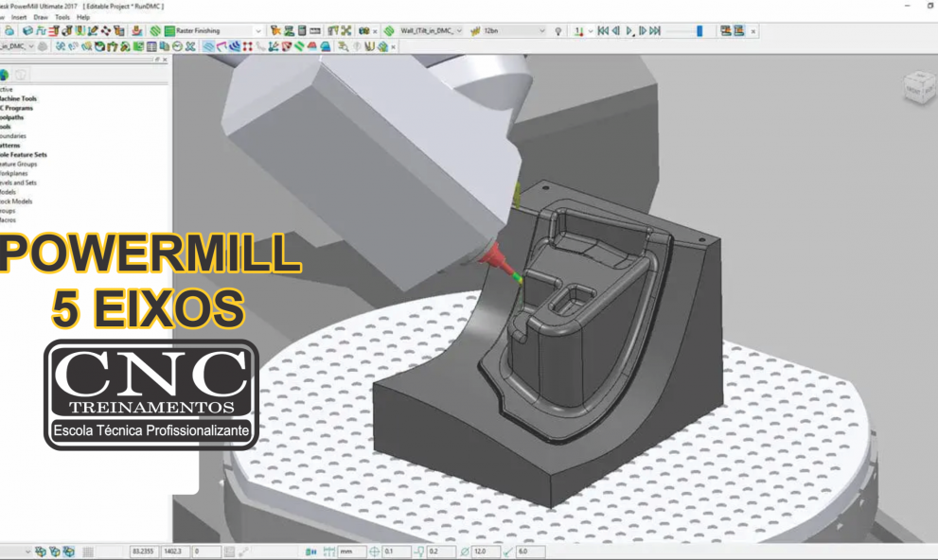Viewport: 938px width, 560px height.
Task: Expand the Raster Finishing dropdown
Action: click(x=258, y=31)
